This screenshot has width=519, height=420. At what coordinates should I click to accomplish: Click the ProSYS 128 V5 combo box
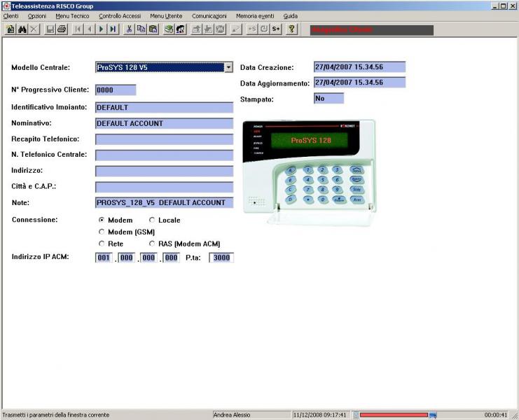pos(164,67)
